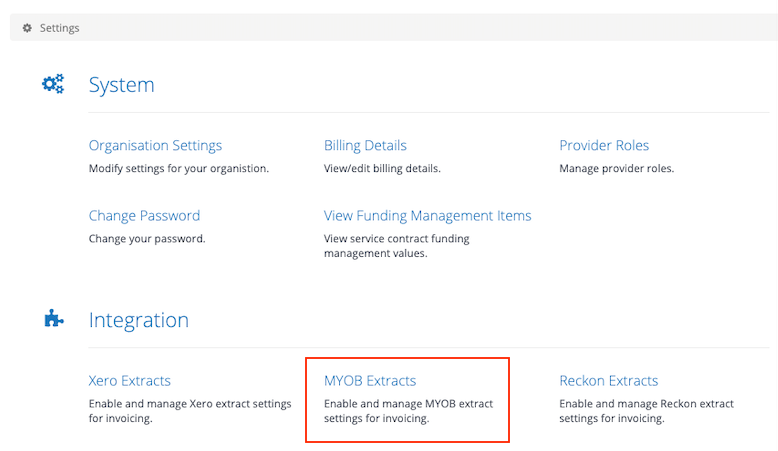The height and width of the screenshot is (451, 778).
Task: Click the System gears icon
Action: [53, 84]
